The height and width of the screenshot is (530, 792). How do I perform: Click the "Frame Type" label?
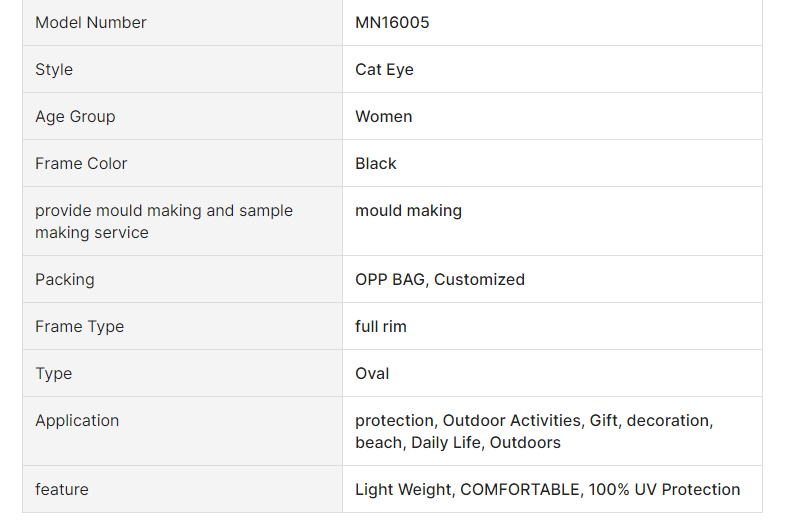(x=80, y=326)
